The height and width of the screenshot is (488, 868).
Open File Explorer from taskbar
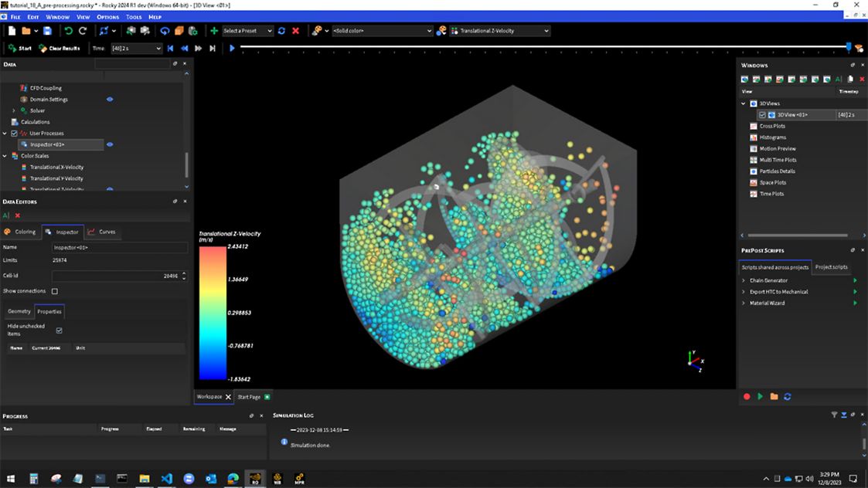(145, 479)
